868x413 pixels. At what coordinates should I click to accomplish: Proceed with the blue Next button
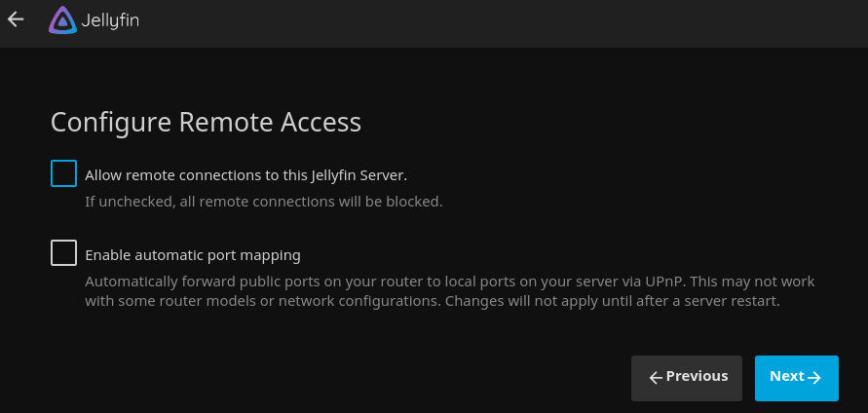[x=796, y=378]
